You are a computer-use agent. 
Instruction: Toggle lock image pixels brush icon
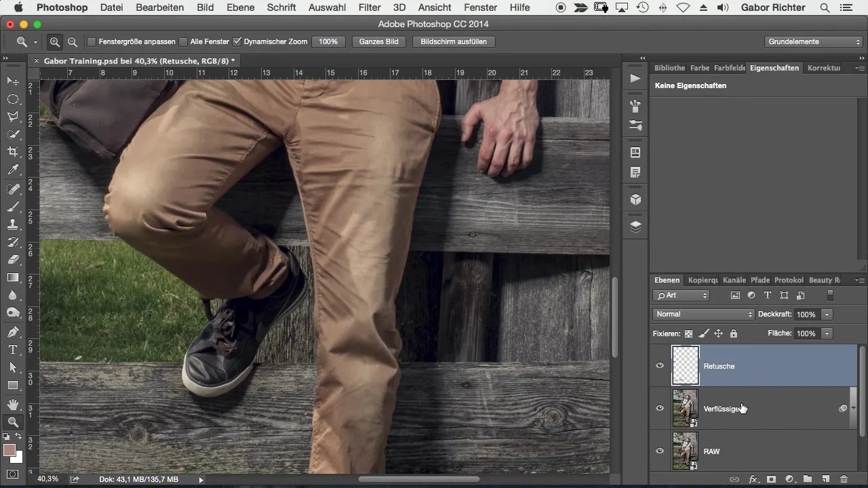(x=704, y=333)
